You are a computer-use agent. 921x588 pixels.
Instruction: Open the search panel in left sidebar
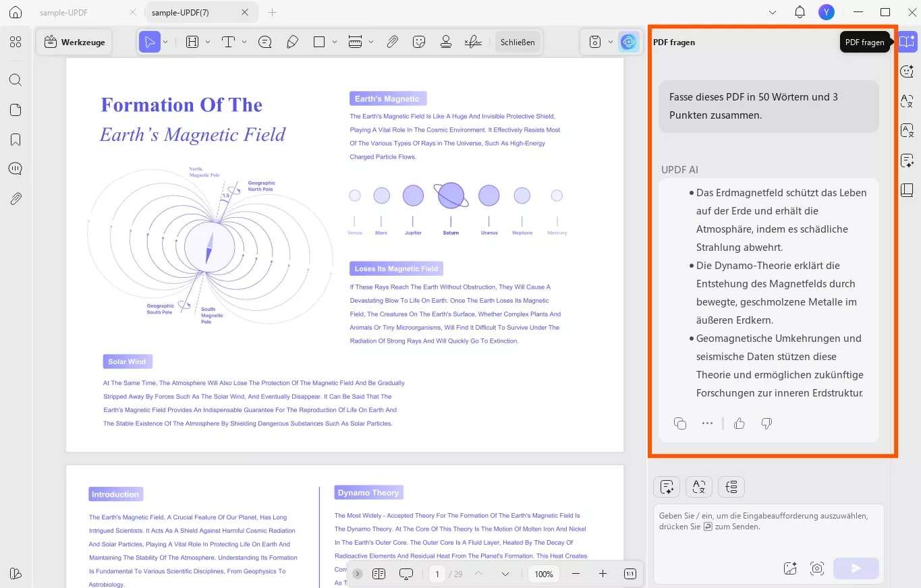pyautogui.click(x=16, y=80)
